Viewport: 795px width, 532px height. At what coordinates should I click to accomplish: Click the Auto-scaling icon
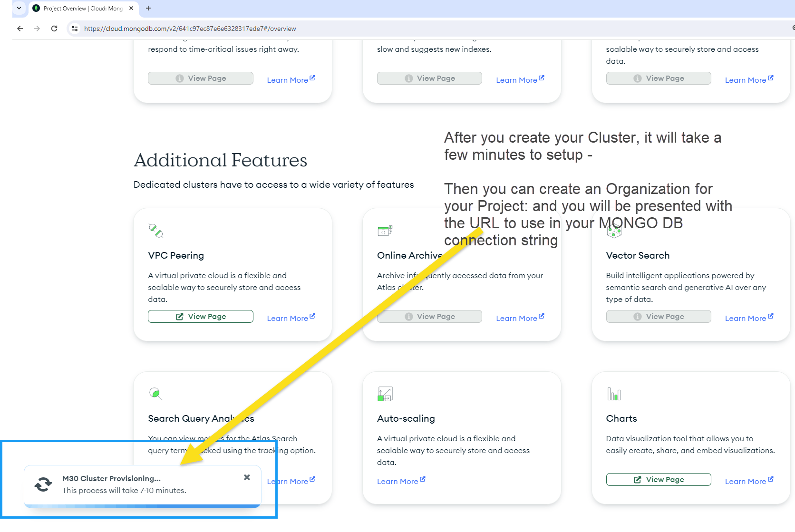pos(385,394)
